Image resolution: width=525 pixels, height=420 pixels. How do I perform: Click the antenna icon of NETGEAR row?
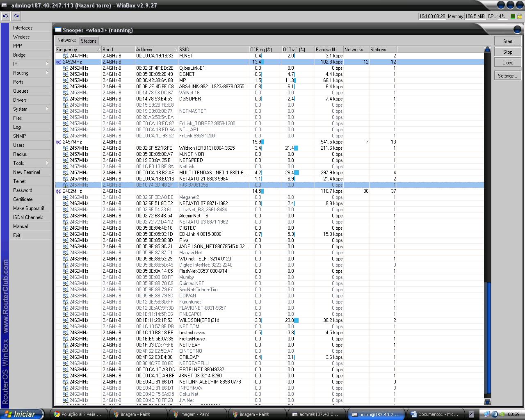65,345
